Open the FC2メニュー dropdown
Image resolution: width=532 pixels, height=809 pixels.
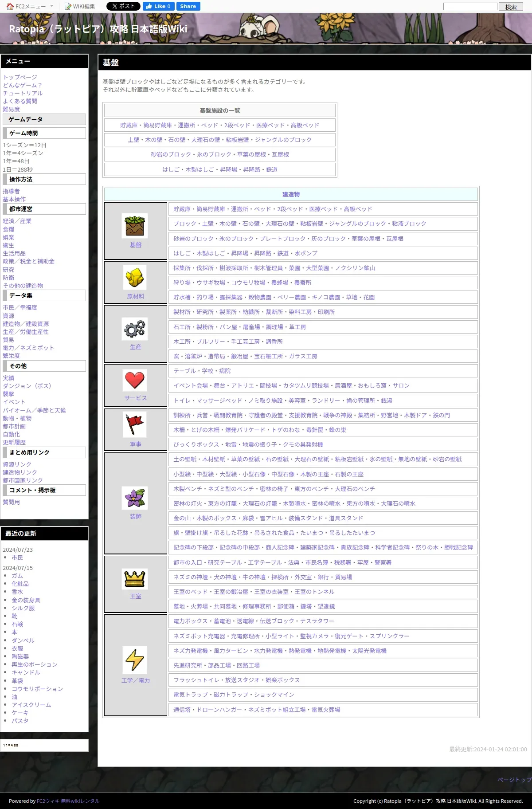(x=30, y=6)
